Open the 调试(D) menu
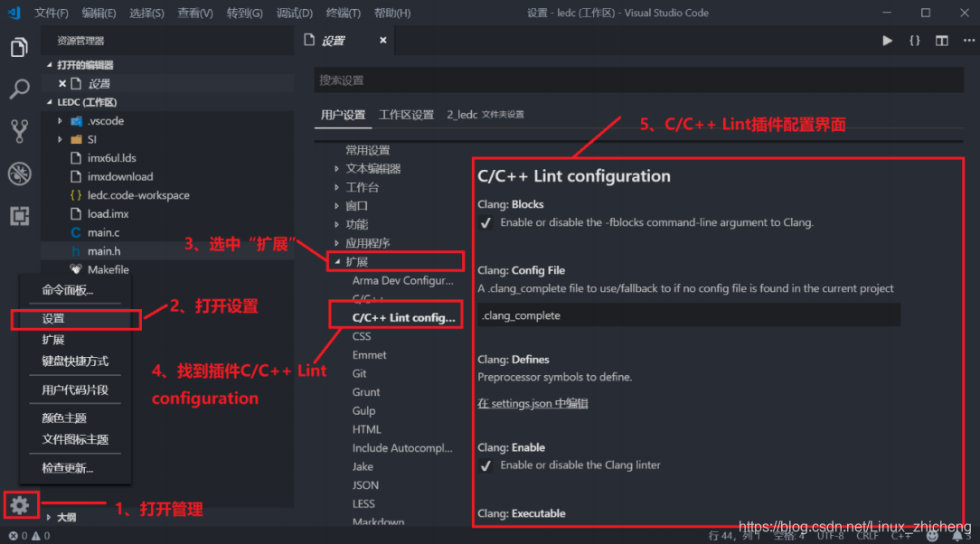 [x=295, y=13]
